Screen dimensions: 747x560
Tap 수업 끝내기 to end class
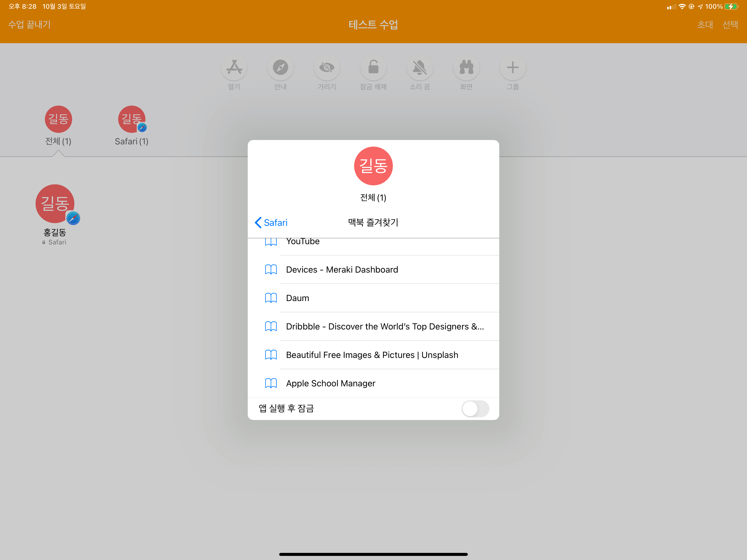pyautogui.click(x=29, y=24)
